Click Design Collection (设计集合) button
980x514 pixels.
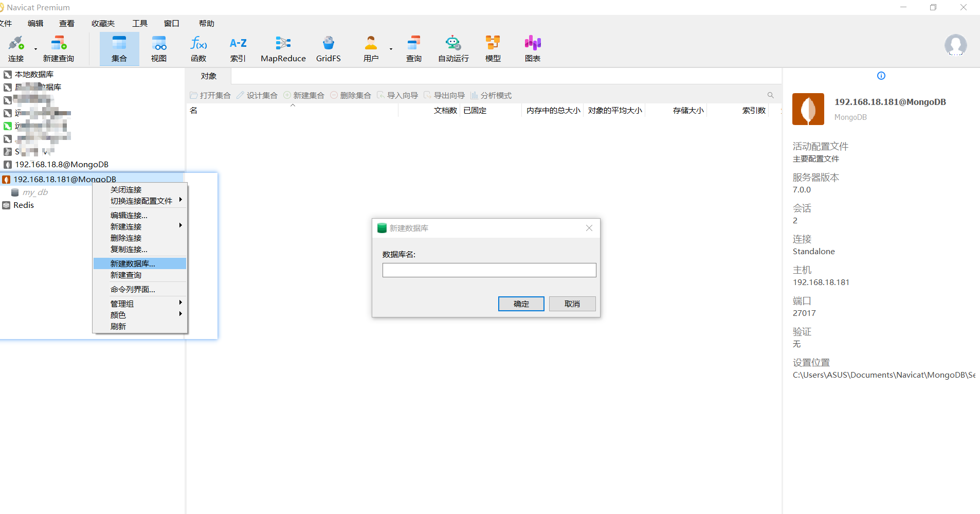coord(257,95)
